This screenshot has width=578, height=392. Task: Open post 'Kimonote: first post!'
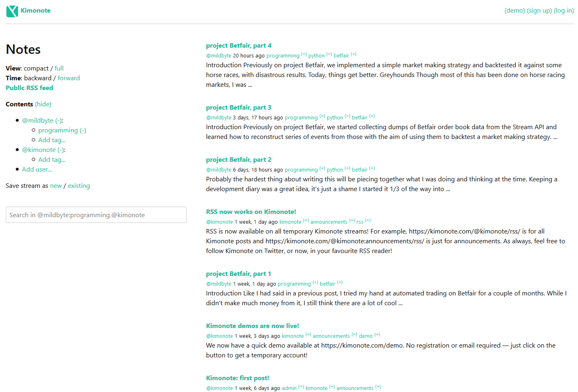pos(237,378)
